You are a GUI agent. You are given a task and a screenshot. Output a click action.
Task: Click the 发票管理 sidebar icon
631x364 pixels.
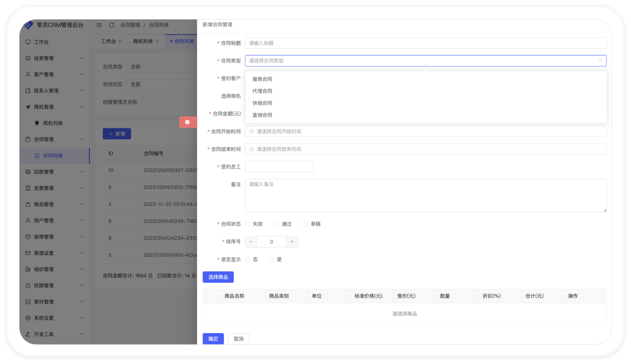(28, 188)
